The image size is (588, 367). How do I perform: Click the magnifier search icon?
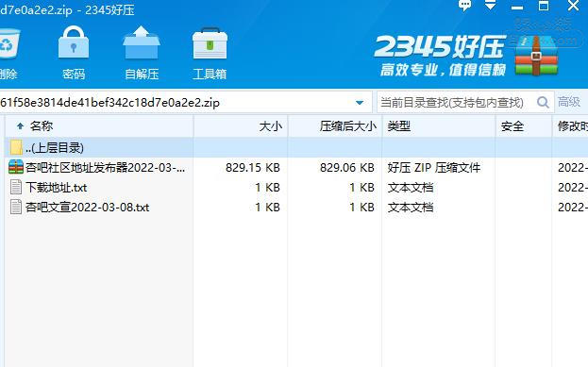[543, 102]
